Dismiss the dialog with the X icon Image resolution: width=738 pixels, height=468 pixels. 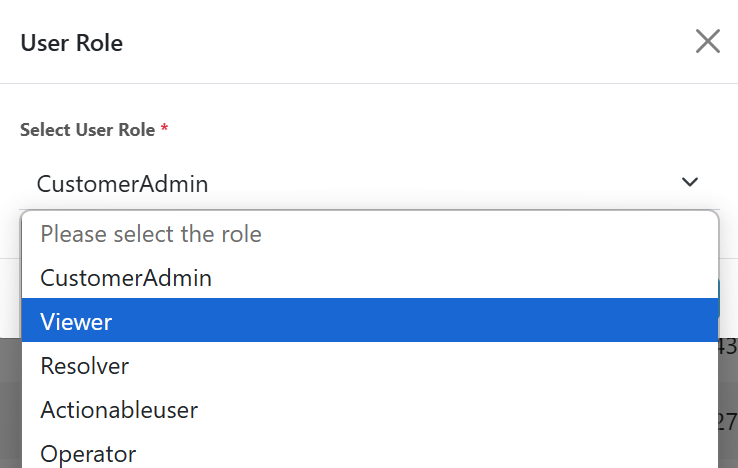click(707, 42)
